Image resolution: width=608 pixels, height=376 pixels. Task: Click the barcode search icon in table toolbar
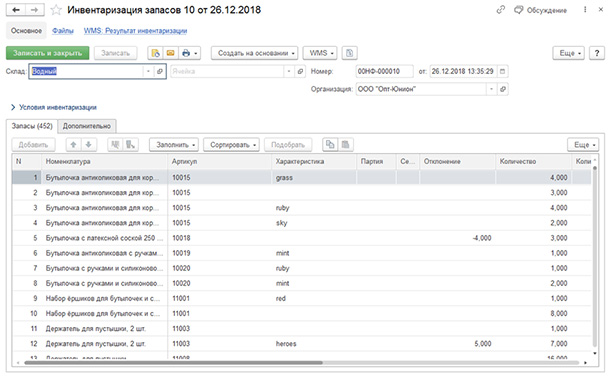[115, 145]
